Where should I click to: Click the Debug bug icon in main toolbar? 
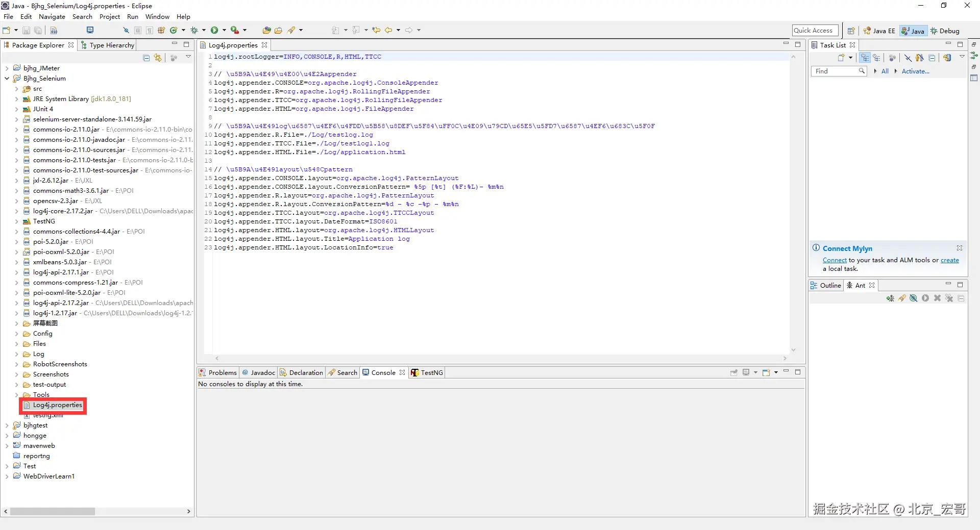194,30
